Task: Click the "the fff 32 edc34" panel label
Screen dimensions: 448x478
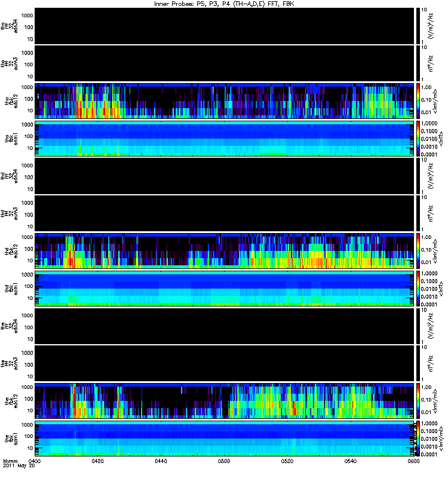Action: pyautogui.click(x=10, y=326)
